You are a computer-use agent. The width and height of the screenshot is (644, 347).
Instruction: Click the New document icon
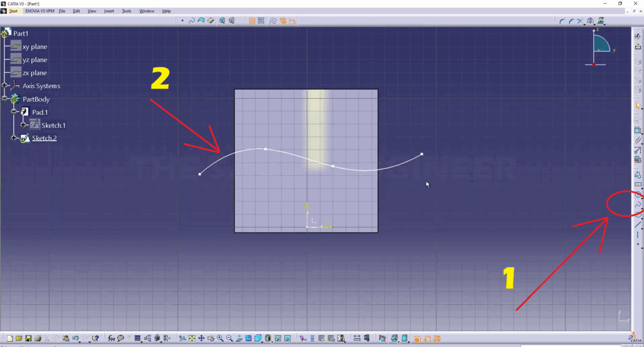pyautogui.click(x=9, y=338)
